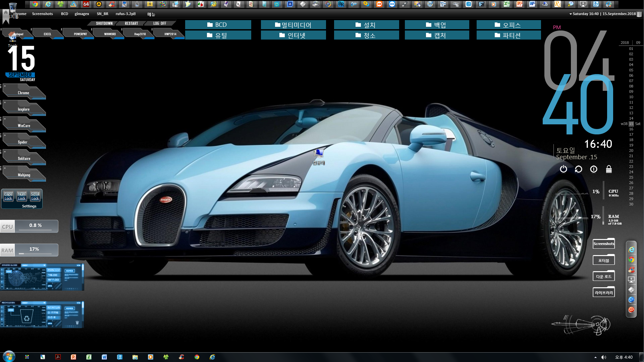Expand the Solitaire launcher plus marker
The image size is (644, 362).
tap(5, 152)
